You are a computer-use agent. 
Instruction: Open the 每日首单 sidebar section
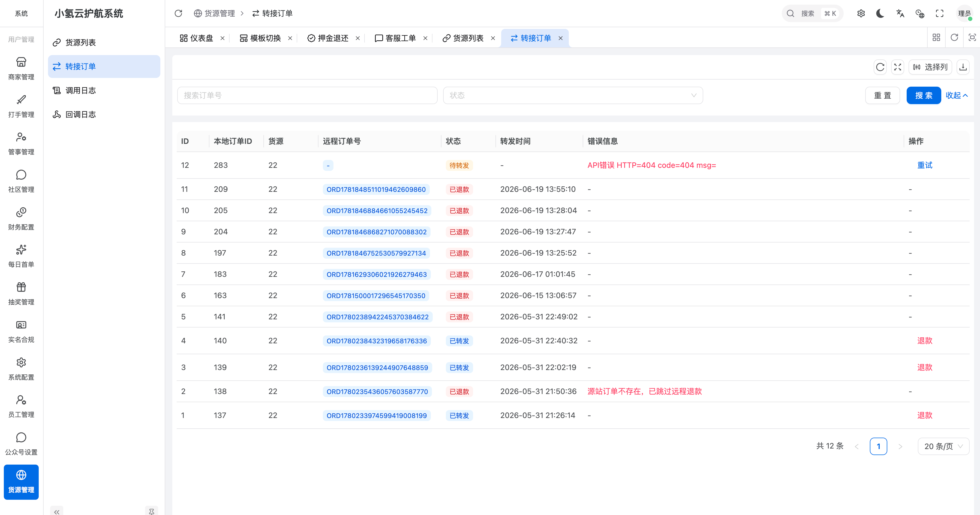point(21,256)
